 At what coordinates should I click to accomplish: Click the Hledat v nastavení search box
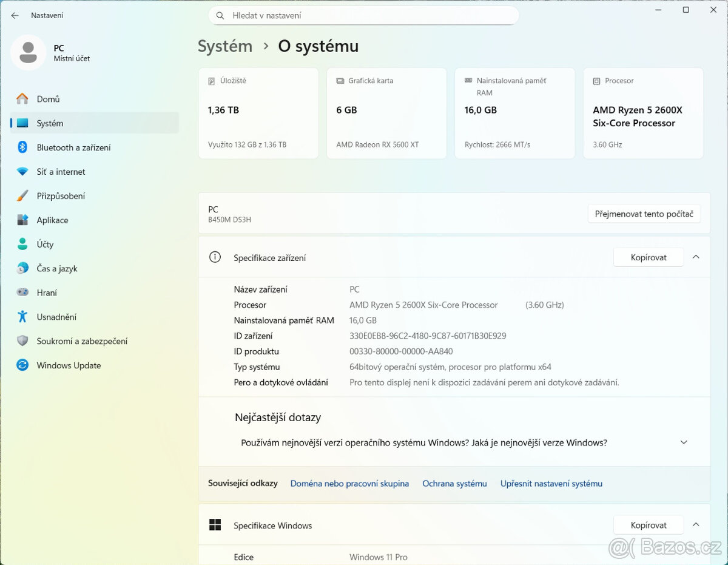(x=364, y=16)
